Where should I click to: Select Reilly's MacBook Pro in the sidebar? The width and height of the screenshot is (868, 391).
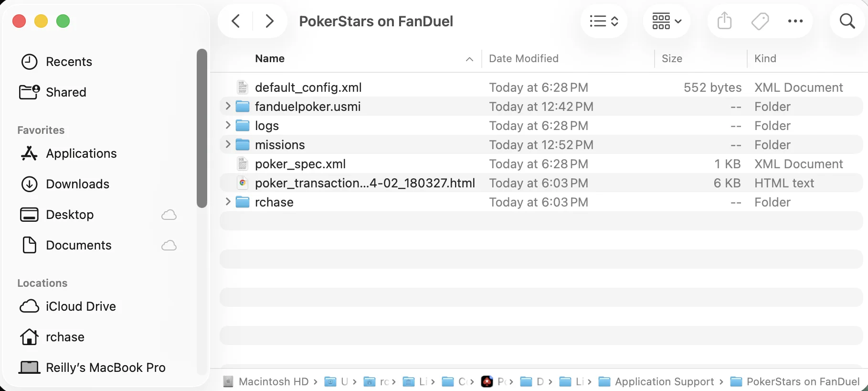(92, 368)
